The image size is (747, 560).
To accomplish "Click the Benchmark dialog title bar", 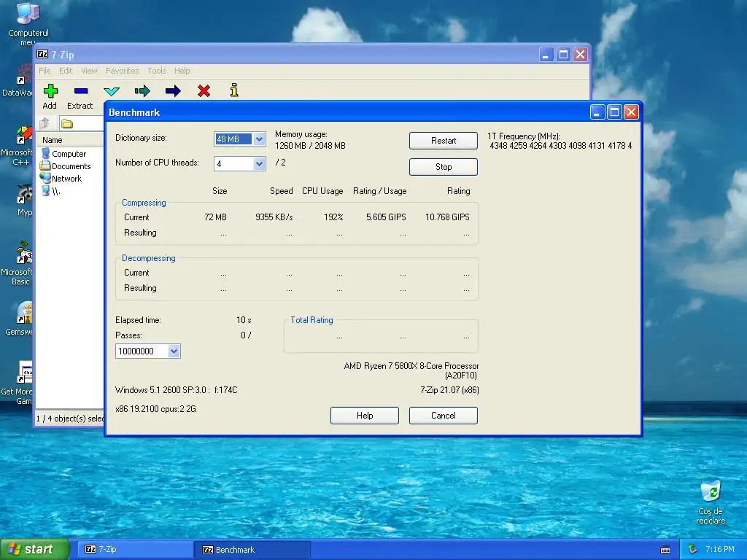I will (x=348, y=112).
